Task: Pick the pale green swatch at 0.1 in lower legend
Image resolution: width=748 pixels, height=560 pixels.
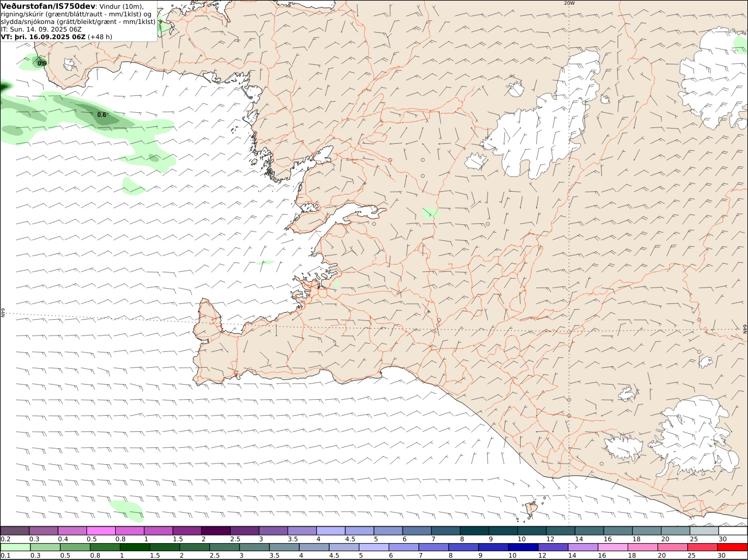Action: point(15,548)
